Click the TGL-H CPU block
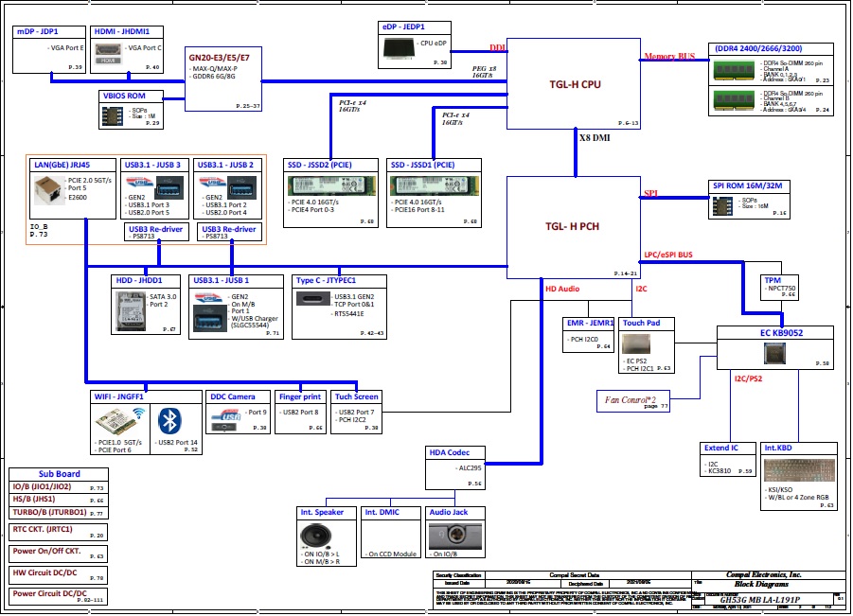The image size is (853, 616). (575, 83)
